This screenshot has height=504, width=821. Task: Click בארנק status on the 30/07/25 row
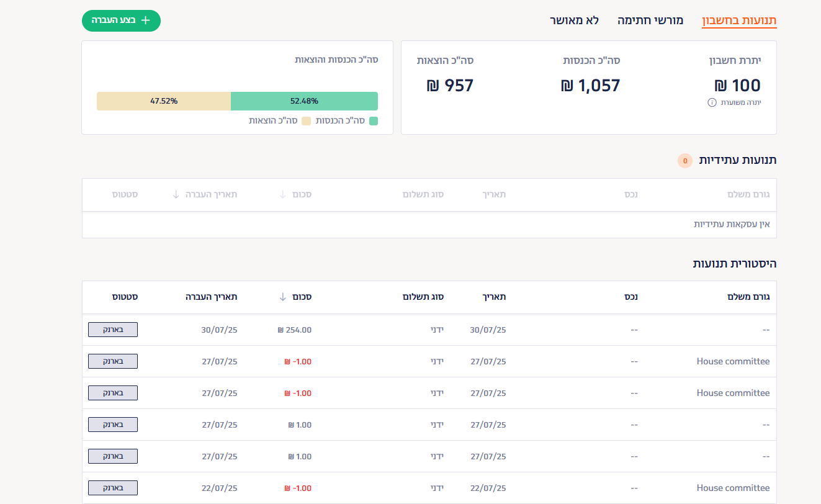pyautogui.click(x=113, y=330)
